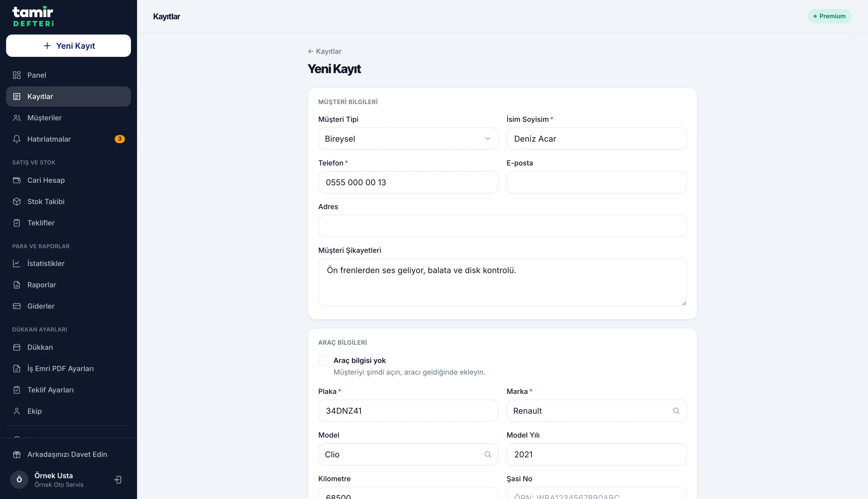Click the search icon in Model field
The height and width of the screenshot is (499, 868).
(488, 454)
